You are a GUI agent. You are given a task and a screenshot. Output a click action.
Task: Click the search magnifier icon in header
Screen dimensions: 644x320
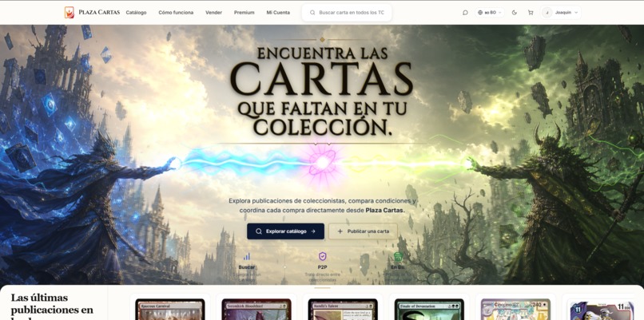click(312, 13)
